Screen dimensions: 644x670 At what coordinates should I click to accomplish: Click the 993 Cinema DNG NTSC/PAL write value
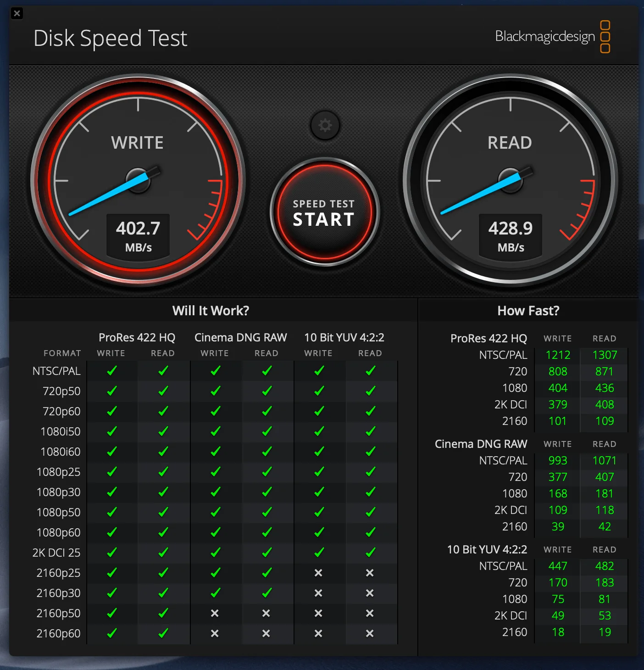pyautogui.click(x=558, y=460)
